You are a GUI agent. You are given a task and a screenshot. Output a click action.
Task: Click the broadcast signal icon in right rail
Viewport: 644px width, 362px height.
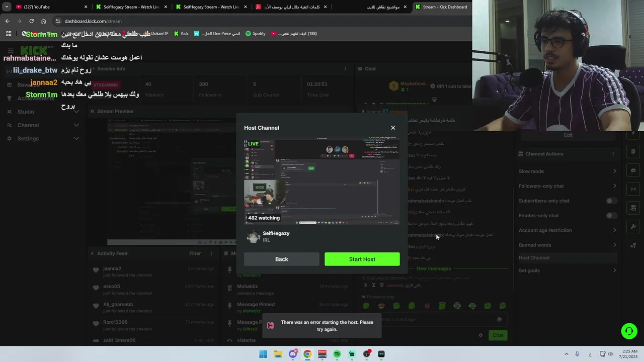(x=633, y=189)
